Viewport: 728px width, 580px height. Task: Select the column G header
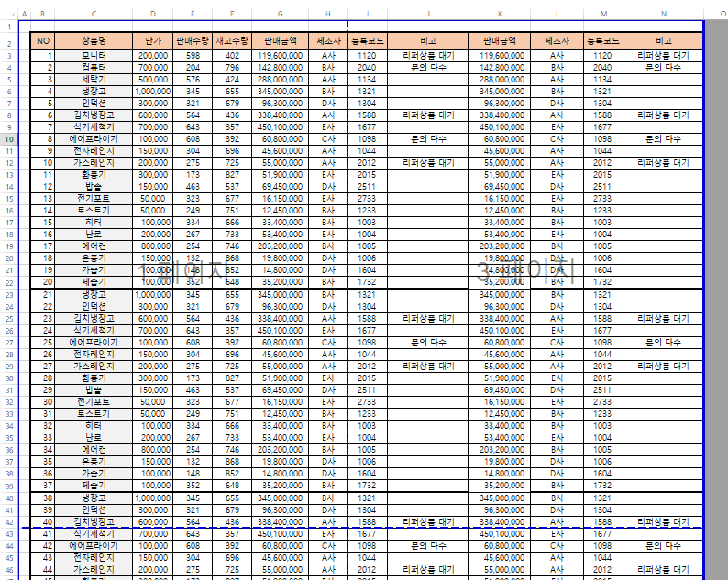point(280,14)
